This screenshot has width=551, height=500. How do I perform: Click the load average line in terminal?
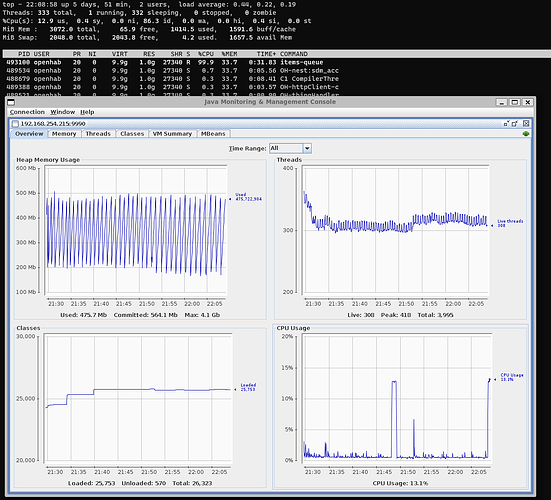pyautogui.click(x=149, y=5)
